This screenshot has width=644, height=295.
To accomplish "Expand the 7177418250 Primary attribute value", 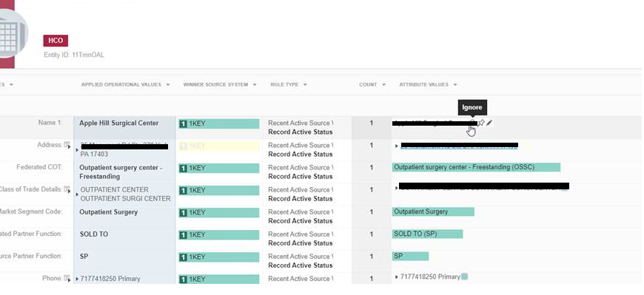I will 396,277.
